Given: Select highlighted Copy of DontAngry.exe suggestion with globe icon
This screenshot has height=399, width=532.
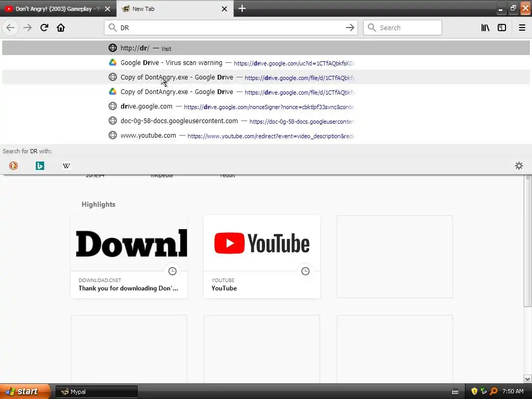Looking at the screenshot, I should (x=266, y=77).
